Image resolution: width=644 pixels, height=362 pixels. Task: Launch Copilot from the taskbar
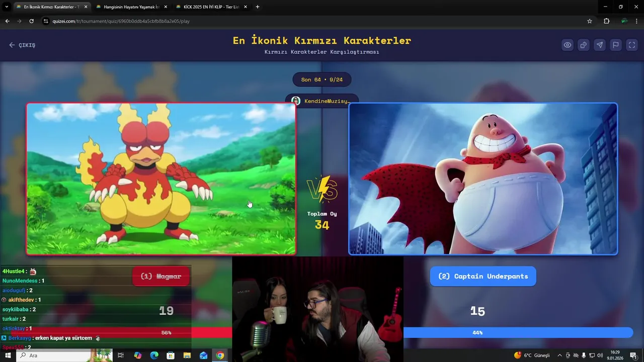137,355
